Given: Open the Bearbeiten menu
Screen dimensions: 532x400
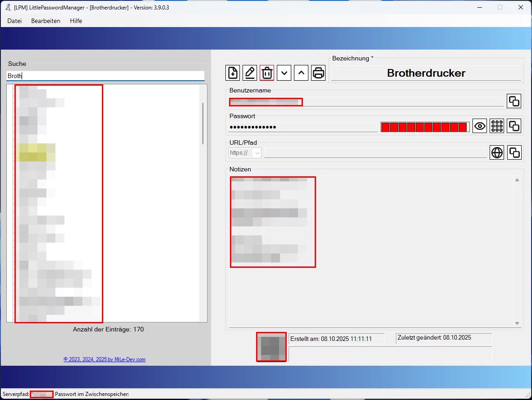Looking at the screenshot, I should (x=46, y=21).
